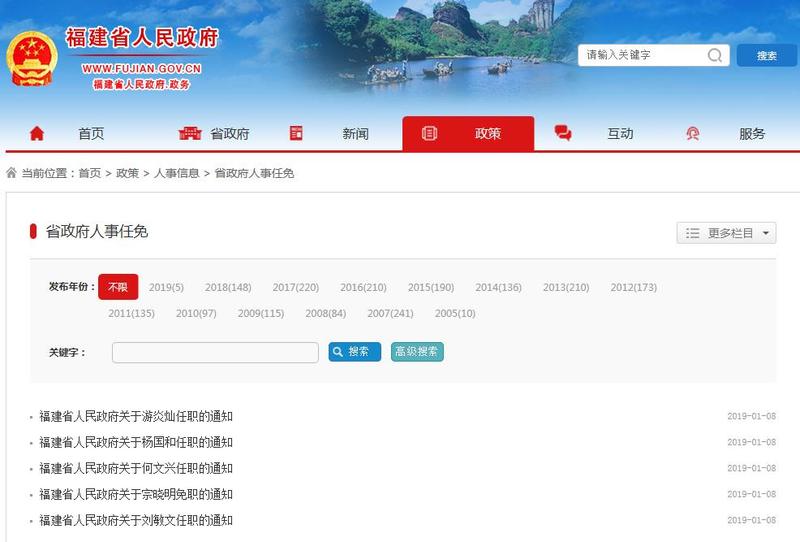Click the 互动 chat bubbles icon

[x=563, y=134]
